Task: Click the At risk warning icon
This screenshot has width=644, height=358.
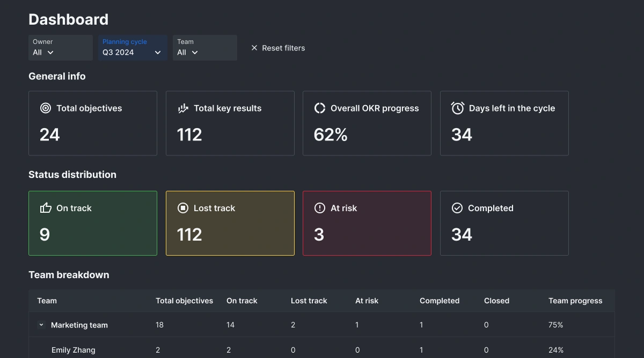Action: tap(319, 208)
